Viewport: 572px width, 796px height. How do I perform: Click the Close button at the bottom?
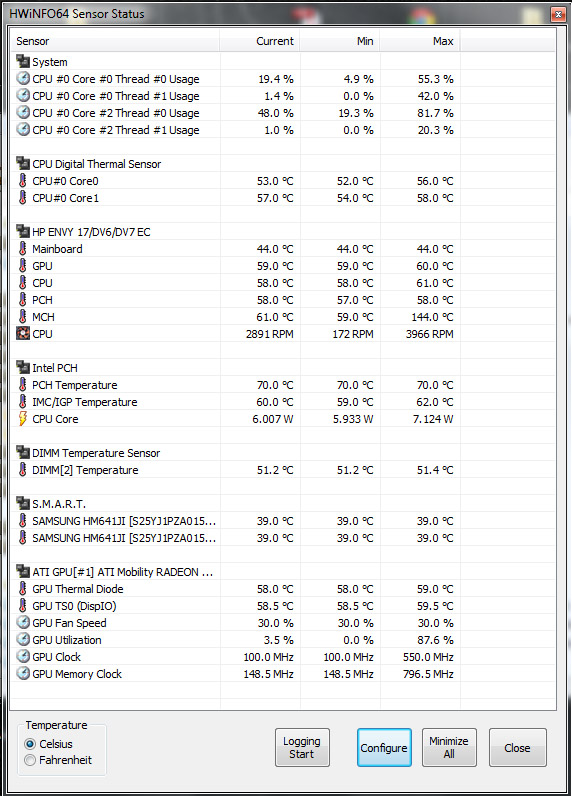coord(518,748)
